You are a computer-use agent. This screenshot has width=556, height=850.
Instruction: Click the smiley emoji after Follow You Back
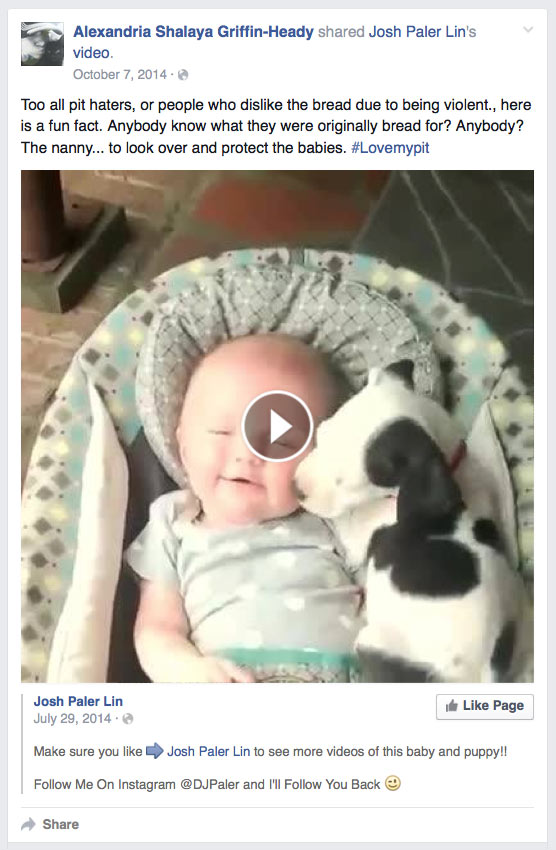tap(393, 783)
